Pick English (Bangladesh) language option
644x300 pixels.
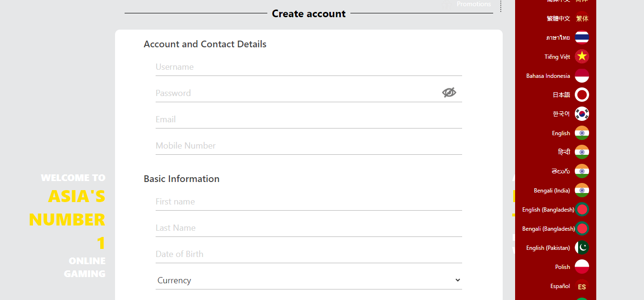coord(548,210)
